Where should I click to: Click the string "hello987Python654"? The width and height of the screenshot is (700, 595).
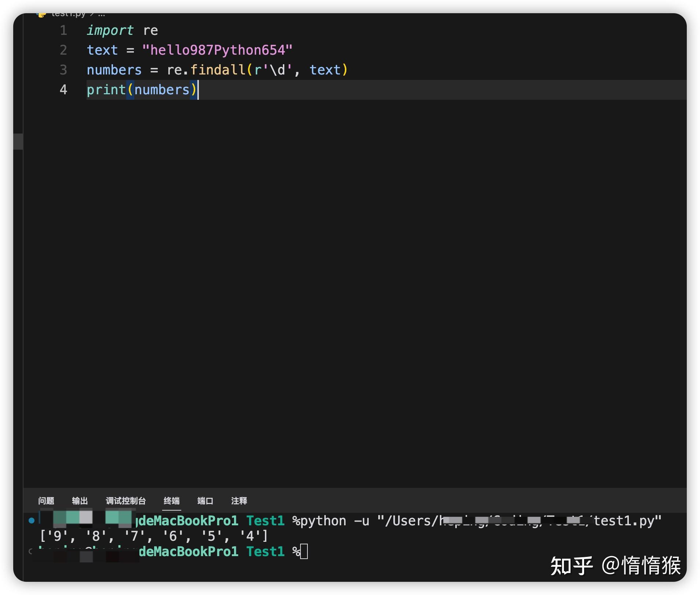[x=218, y=50]
